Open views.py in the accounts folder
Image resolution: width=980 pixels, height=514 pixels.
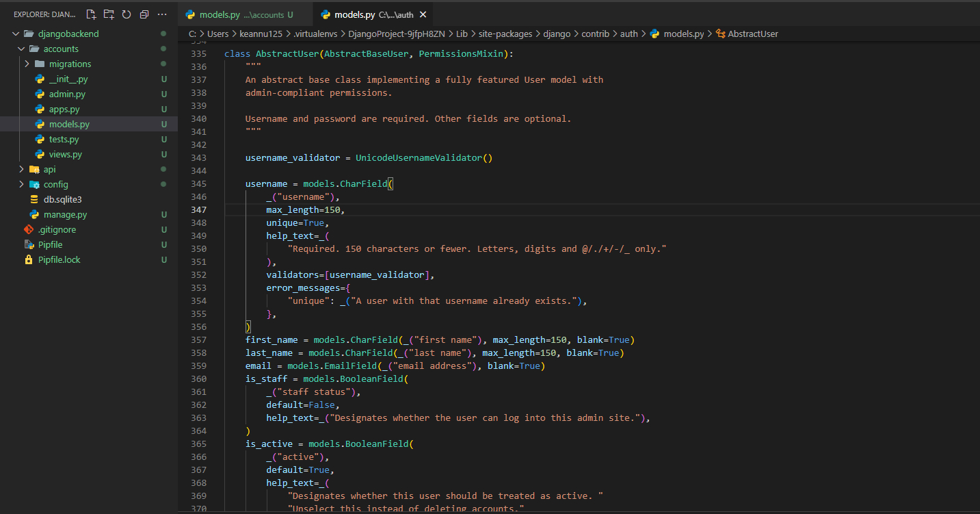[x=65, y=154]
